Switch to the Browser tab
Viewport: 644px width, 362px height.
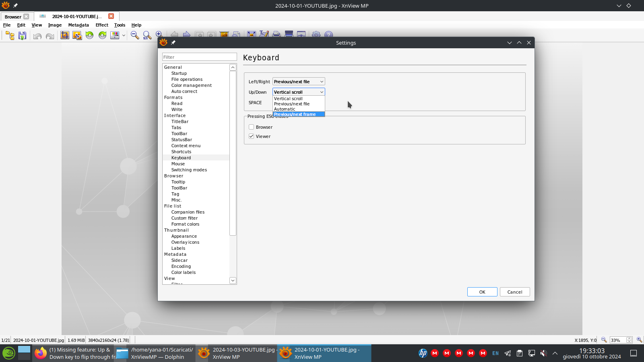(x=13, y=16)
